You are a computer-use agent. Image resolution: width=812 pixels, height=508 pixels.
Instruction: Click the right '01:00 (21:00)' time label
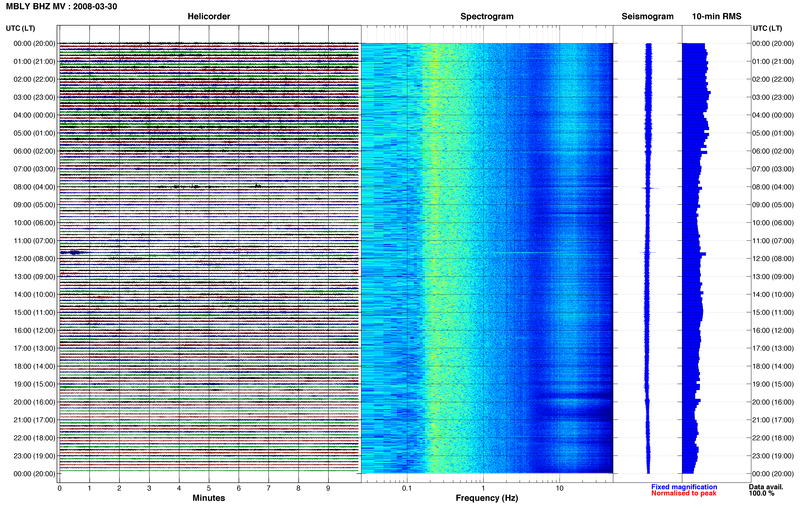(773, 62)
